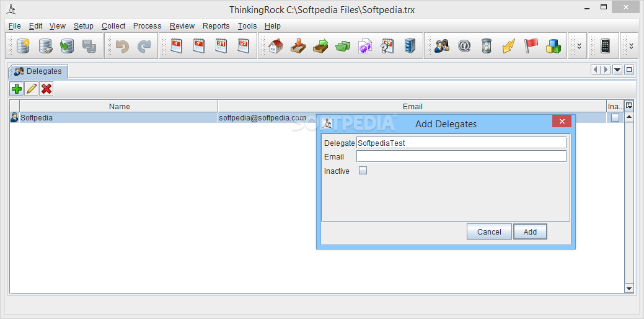The image size is (644, 319).
Task: Toggle Inactive checkbox in the Softpedia row
Action: 615,117
